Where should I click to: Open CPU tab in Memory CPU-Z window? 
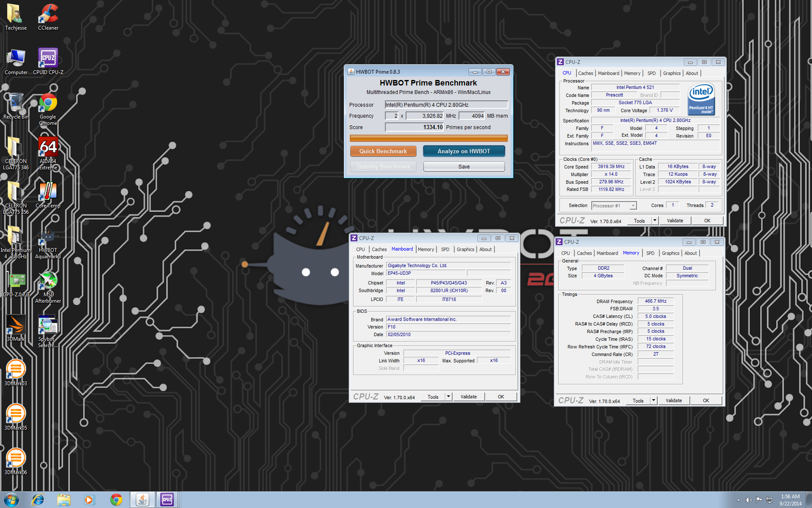click(x=565, y=253)
